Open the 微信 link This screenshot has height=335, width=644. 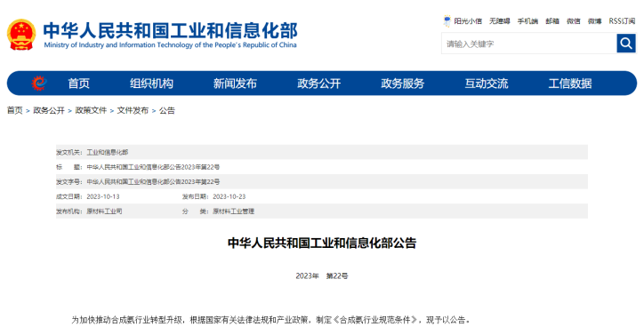pyautogui.click(x=574, y=21)
